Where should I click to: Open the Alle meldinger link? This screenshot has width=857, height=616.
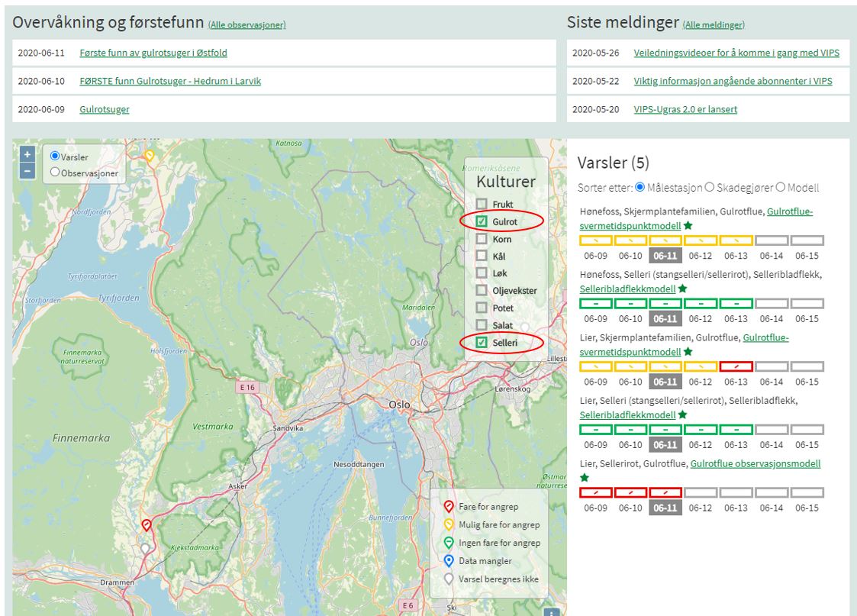[x=714, y=24]
